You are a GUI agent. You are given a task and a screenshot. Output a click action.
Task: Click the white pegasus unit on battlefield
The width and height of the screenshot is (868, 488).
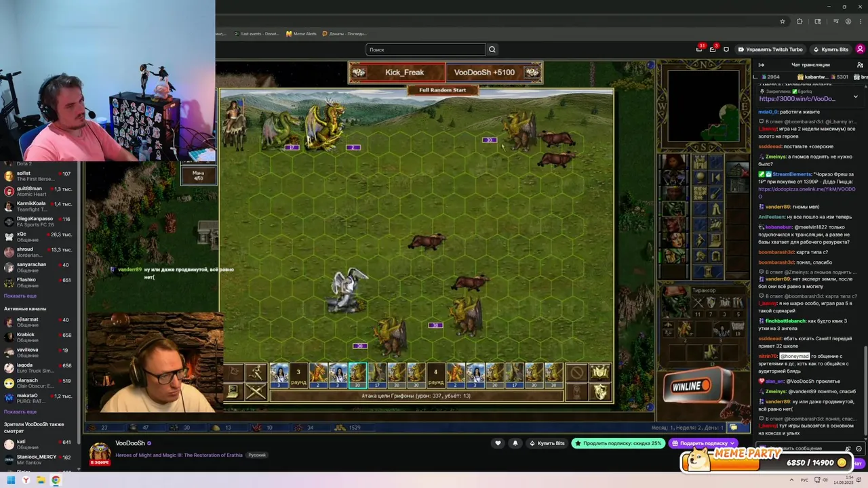[347, 290]
